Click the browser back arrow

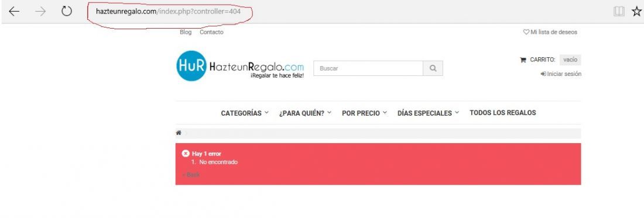point(14,12)
